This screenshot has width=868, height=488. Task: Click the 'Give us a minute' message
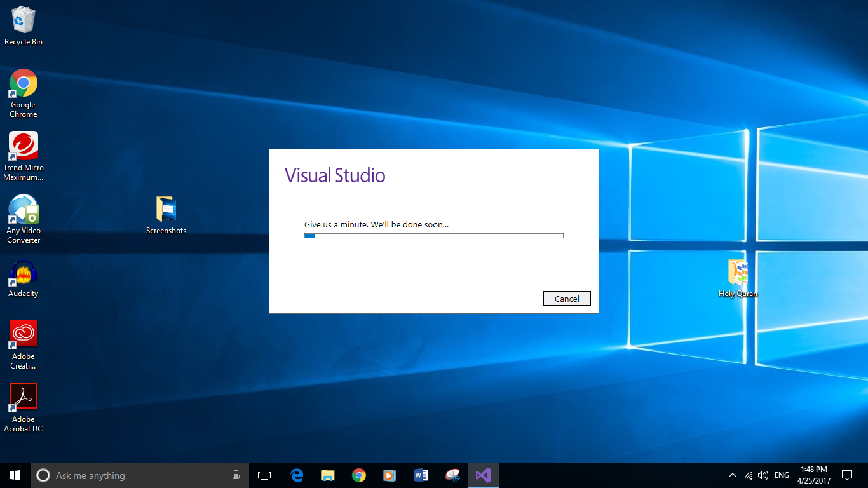[376, 225]
